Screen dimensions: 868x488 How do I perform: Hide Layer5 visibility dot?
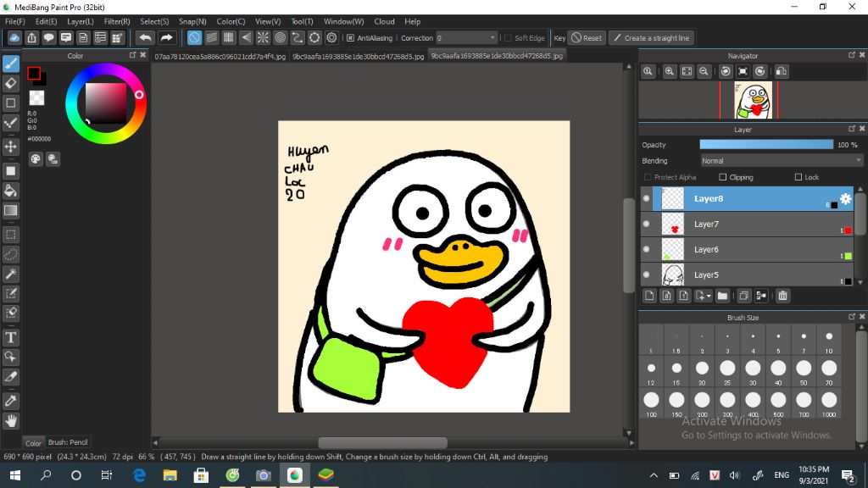pyautogui.click(x=646, y=275)
